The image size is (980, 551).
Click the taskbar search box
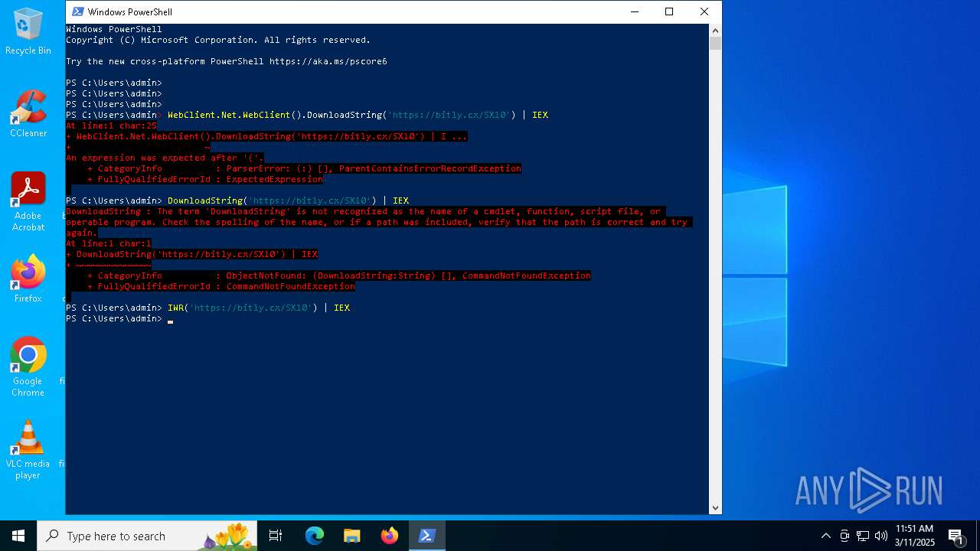(x=147, y=536)
